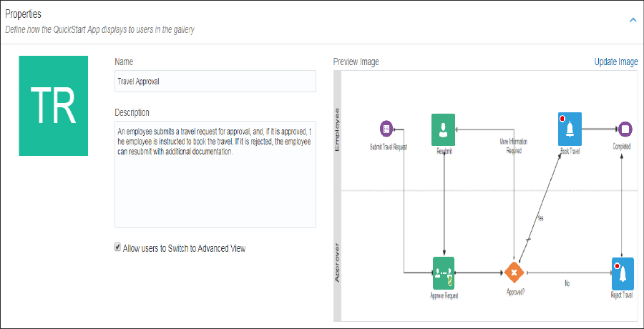This screenshot has width=644, height=329.
Task: Click the Yes flow label
Action: click(x=540, y=219)
